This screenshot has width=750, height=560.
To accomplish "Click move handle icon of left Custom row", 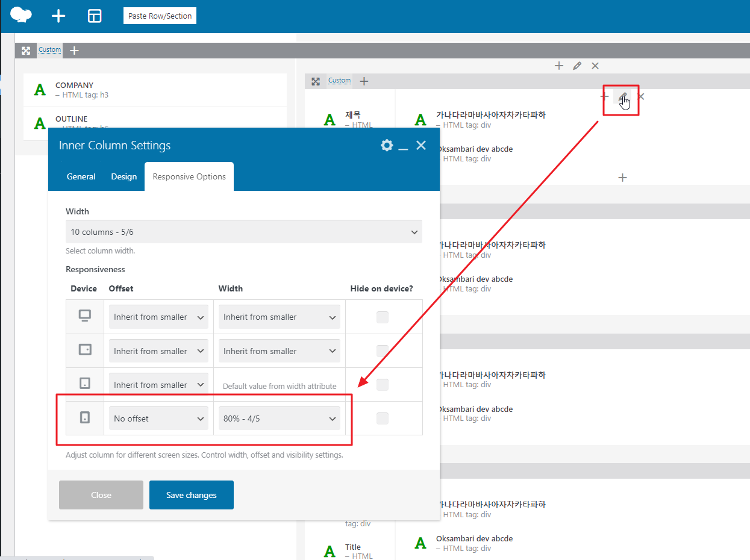I will coord(26,51).
